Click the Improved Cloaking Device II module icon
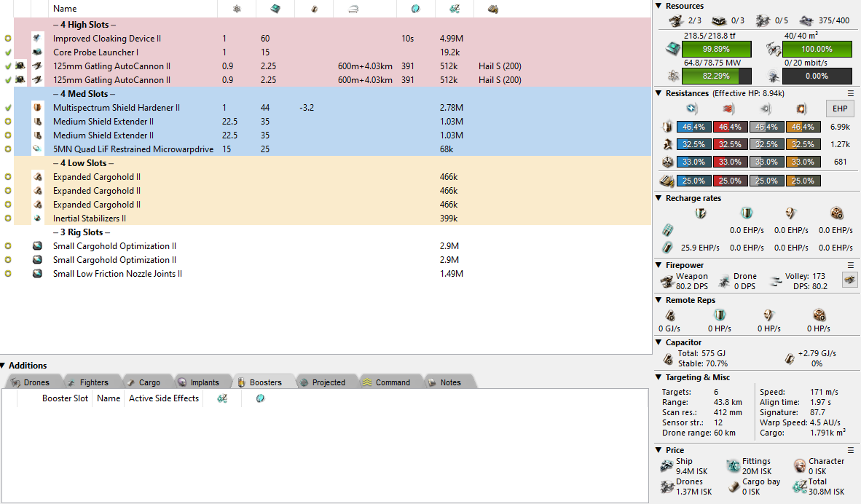 click(x=37, y=39)
